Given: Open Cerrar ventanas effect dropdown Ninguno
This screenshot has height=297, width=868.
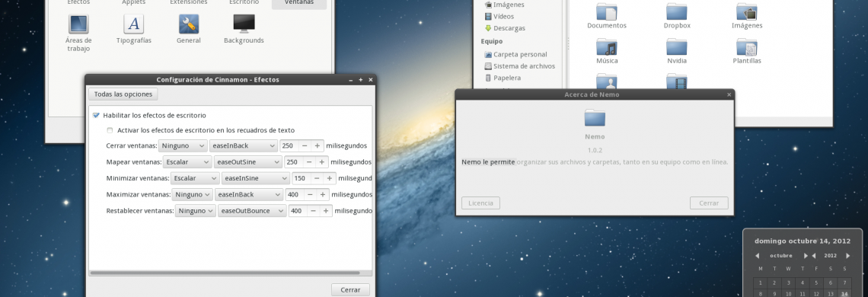Looking at the screenshot, I should (x=183, y=145).
